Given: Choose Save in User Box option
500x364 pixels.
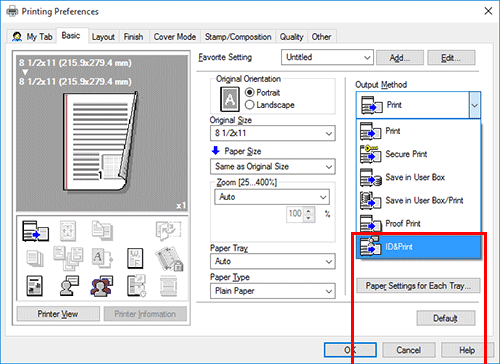Looking at the screenshot, I should pyautogui.click(x=418, y=177).
